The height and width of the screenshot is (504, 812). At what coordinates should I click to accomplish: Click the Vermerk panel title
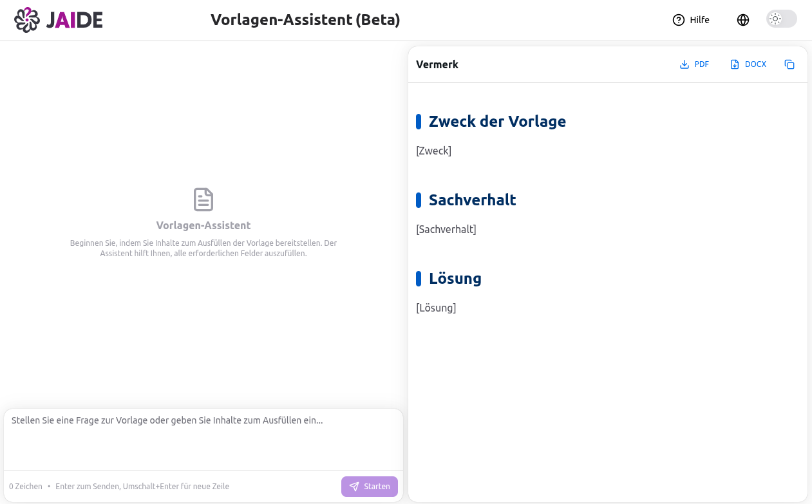pos(437,64)
